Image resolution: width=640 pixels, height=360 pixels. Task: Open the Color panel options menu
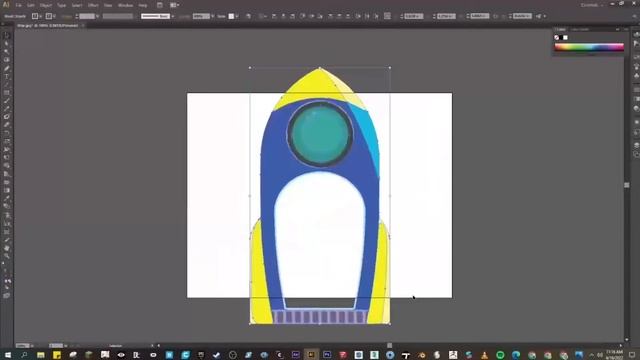point(625,29)
